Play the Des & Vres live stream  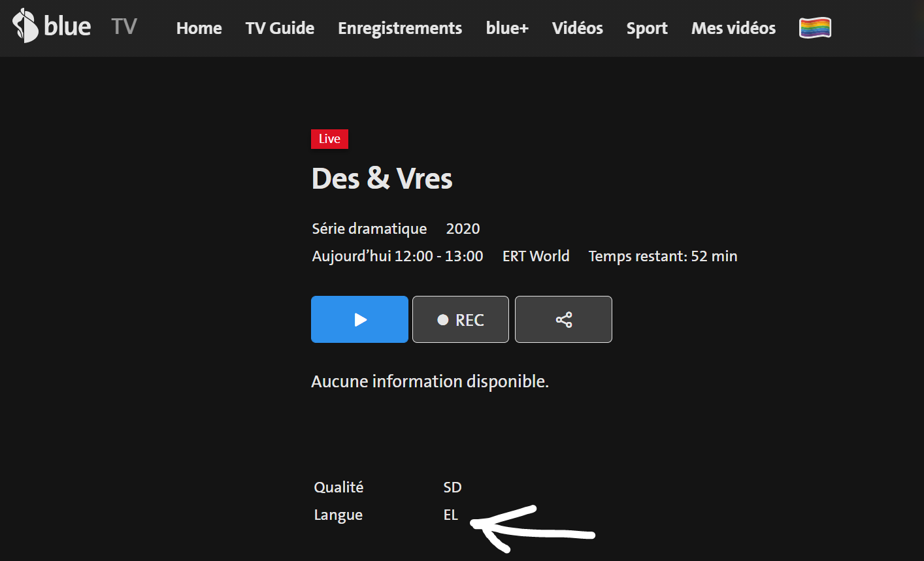pos(359,319)
